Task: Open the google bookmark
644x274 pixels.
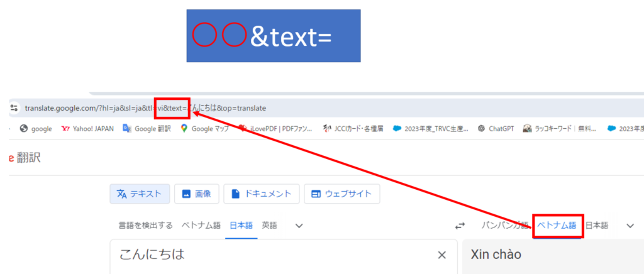Action: [x=37, y=129]
